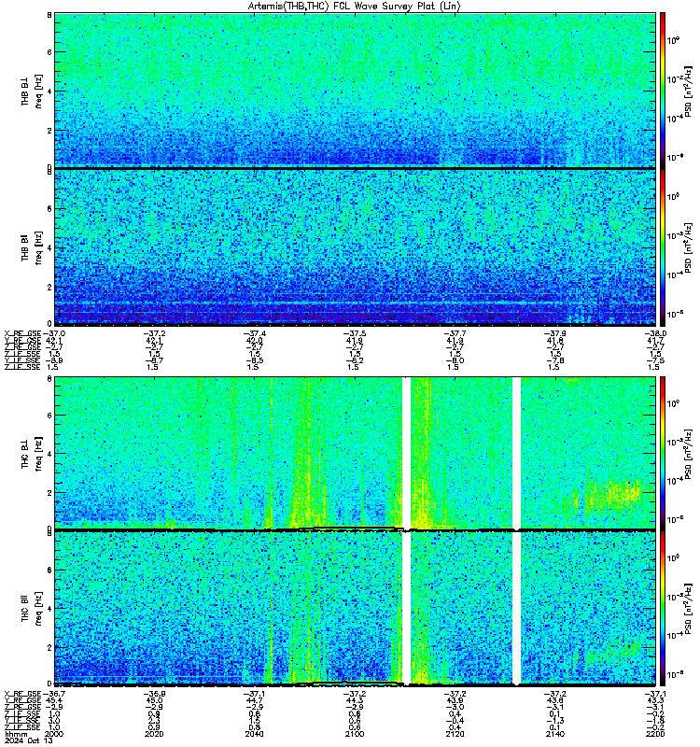Click the THB B-perpendicular panel color bar
This screenshot has height=747, width=700.
pyautogui.click(x=663, y=91)
